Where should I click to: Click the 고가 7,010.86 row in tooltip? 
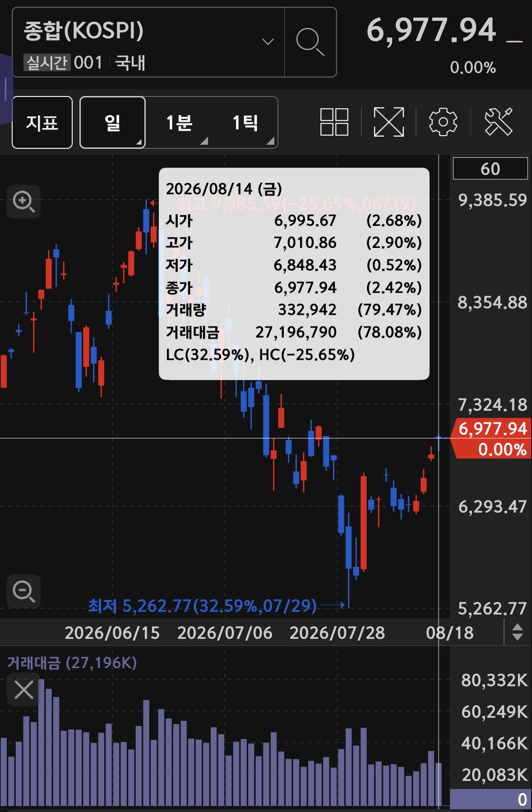click(294, 243)
